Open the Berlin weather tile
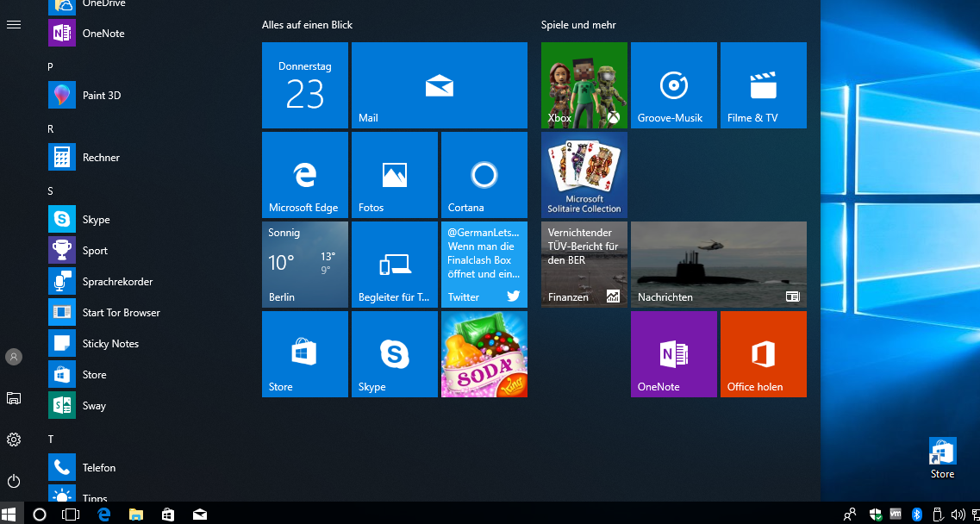980x524 pixels. pos(304,265)
